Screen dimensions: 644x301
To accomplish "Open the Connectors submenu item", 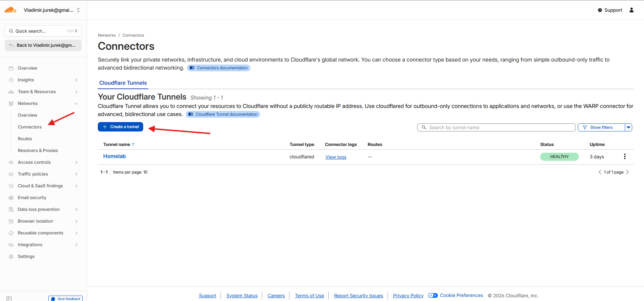I will click(x=30, y=127).
